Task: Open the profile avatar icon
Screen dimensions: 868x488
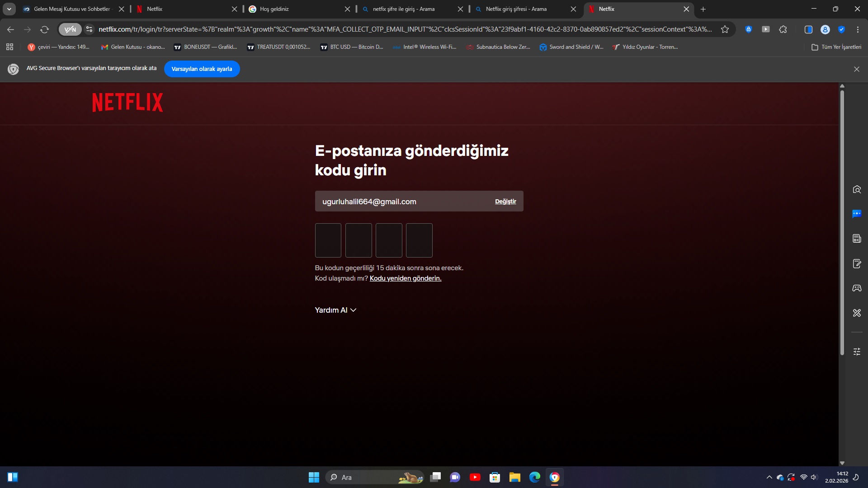Action: pyautogui.click(x=825, y=29)
